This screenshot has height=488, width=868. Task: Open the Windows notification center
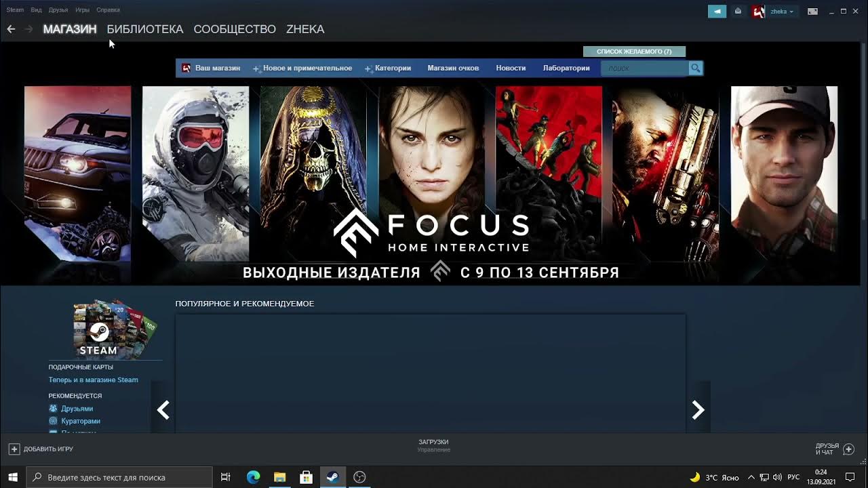(850, 477)
